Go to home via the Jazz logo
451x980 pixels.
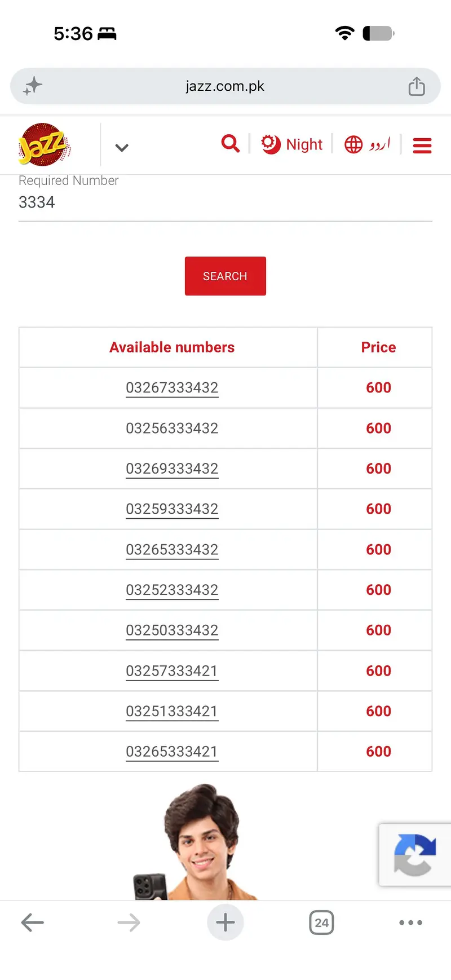click(44, 145)
